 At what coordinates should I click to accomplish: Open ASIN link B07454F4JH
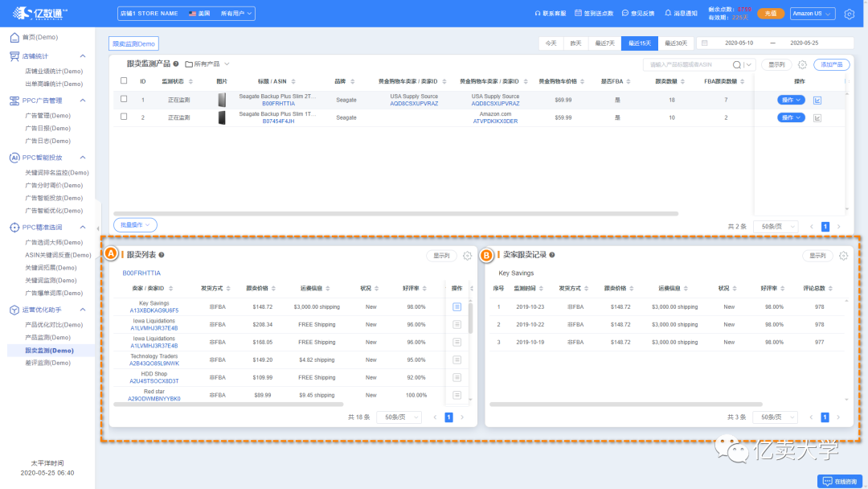(278, 121)
